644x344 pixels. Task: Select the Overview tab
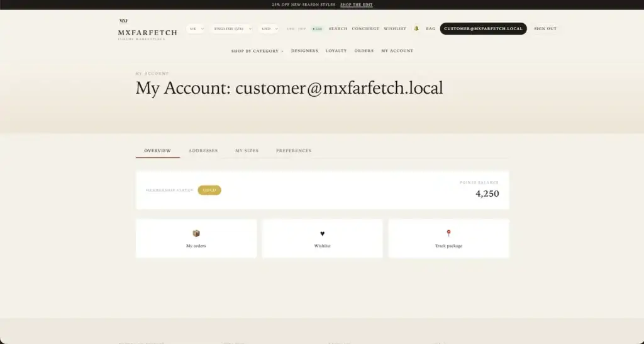pyautogui.click(x=158, y=151)
